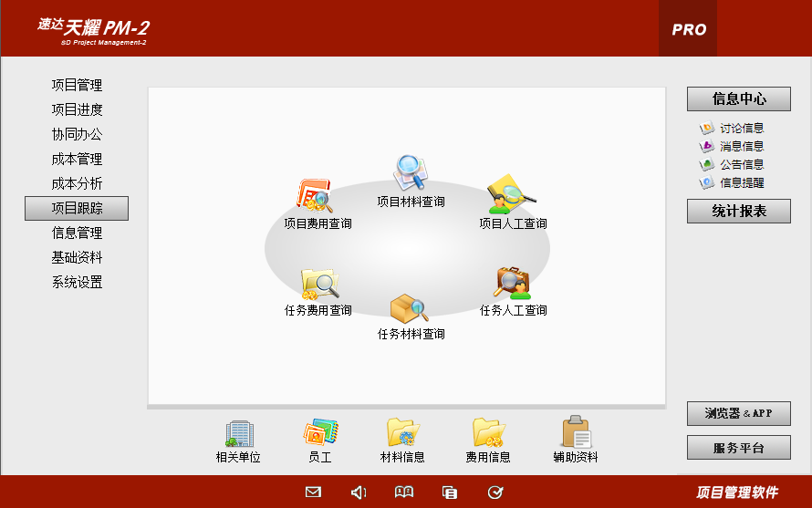Click the speaker icon in bottom bar

359,492
